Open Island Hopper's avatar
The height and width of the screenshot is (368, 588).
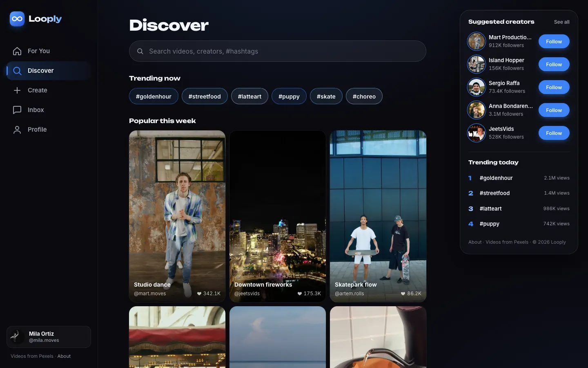477,64
